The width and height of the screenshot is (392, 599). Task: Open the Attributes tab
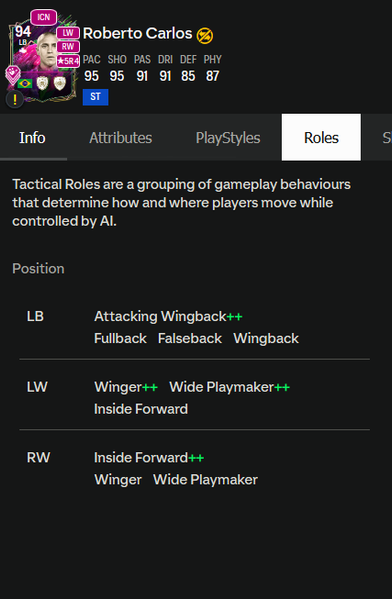click(x=121, y=138)
